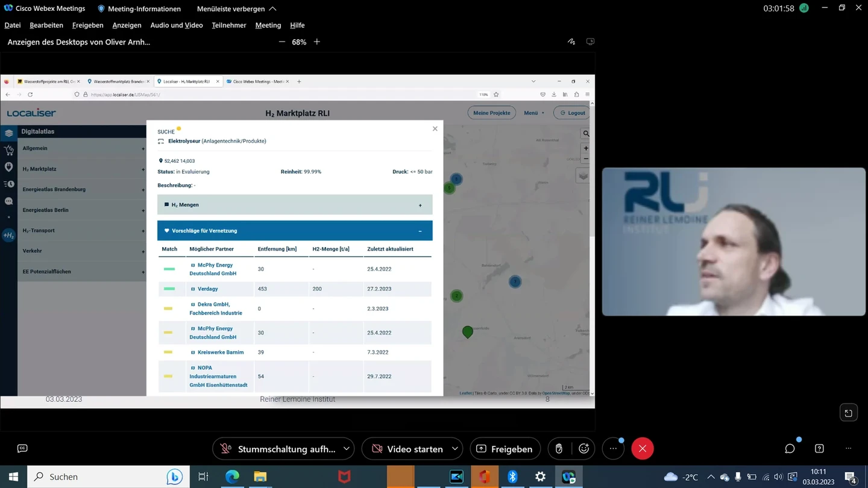Expand the Verkehr section
Viewport: 868px width, 488px height.
81,251
